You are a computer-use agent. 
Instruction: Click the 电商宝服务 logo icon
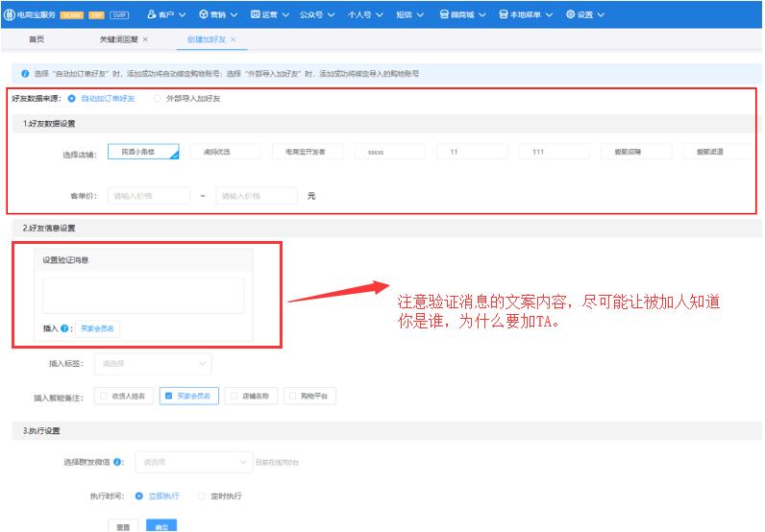(9, 14)
